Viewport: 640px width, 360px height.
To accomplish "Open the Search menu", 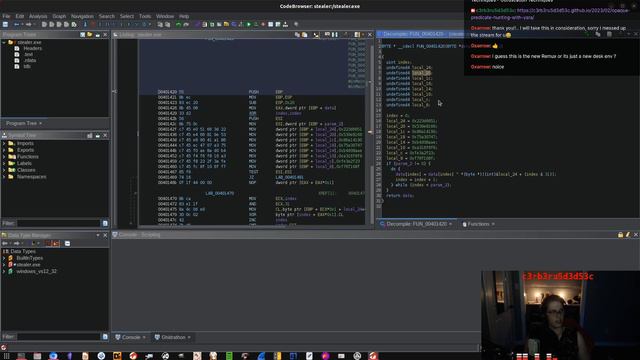I will point(107,16).
